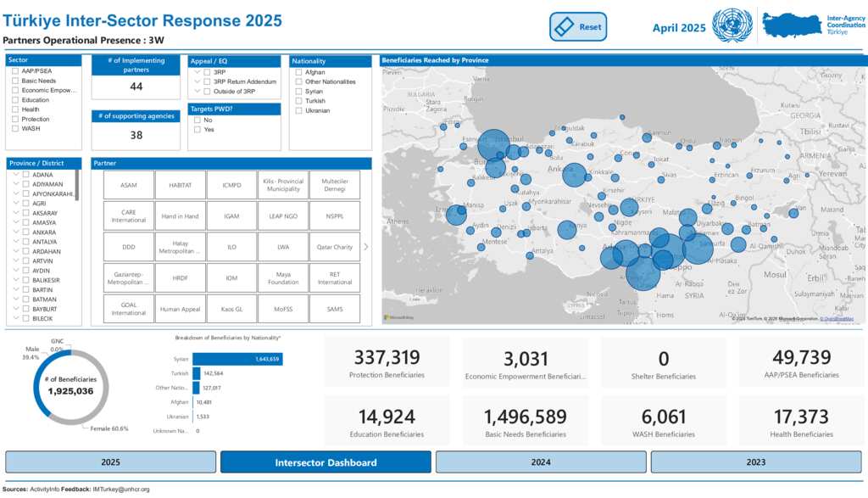Expand the 3RP Return Addendum item
Image resolution: width=868 pixels, height=498 pixels.
point(198,81)
